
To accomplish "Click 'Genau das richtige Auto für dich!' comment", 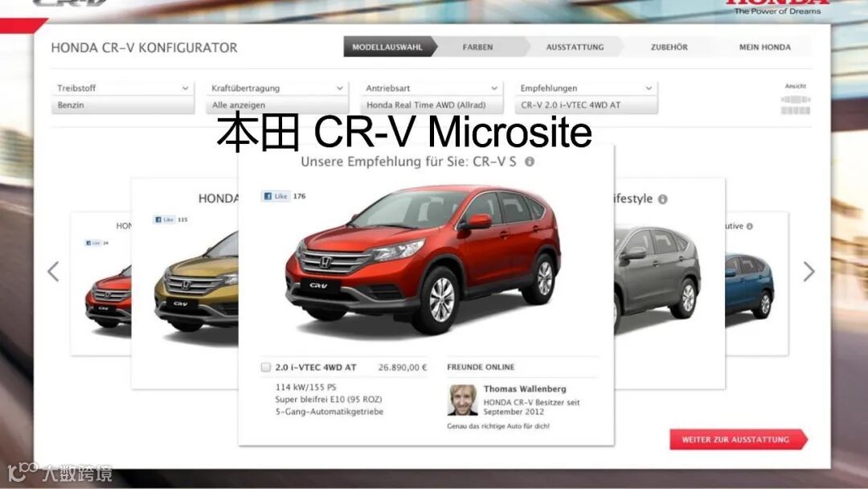I will pos(498,426).
